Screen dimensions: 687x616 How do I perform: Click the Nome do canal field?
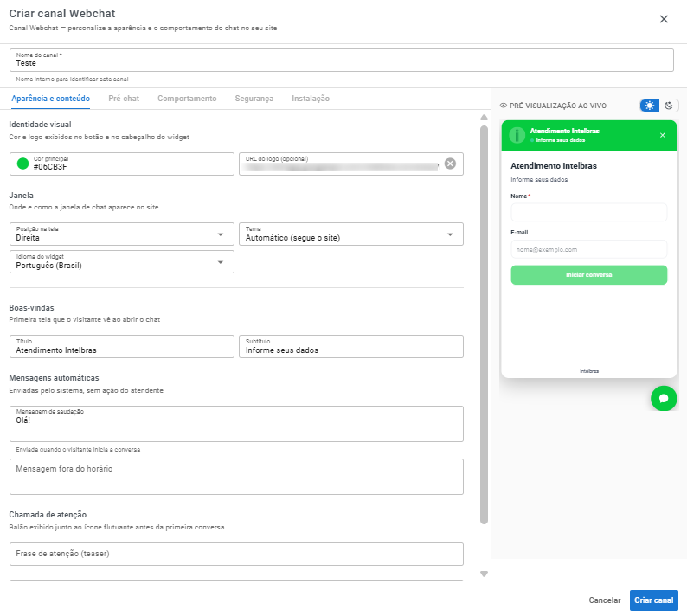click(x=341, y=60)
